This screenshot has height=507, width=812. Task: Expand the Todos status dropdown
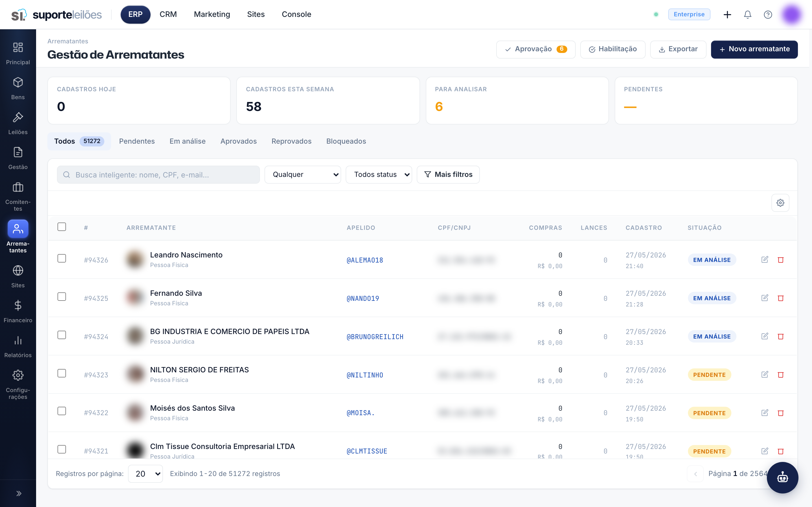click(379, 174)
